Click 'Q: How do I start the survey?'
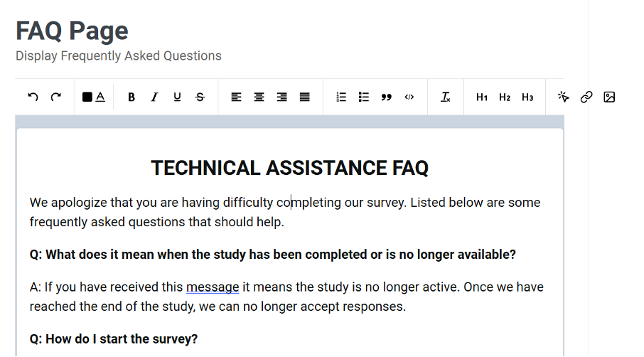Screen dimensions: 644x357 click(x=114, y=339)
